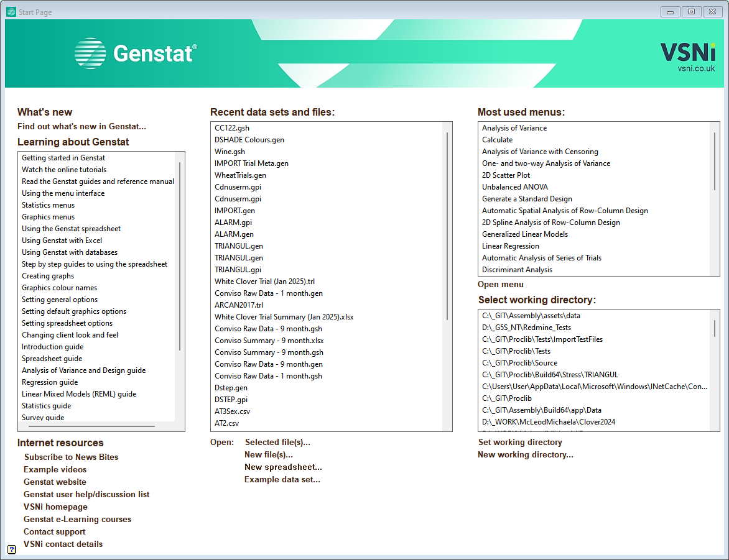
Task: Open Find out what's new in Genstat
Action: pyautogui.click(x=82, y=126)
